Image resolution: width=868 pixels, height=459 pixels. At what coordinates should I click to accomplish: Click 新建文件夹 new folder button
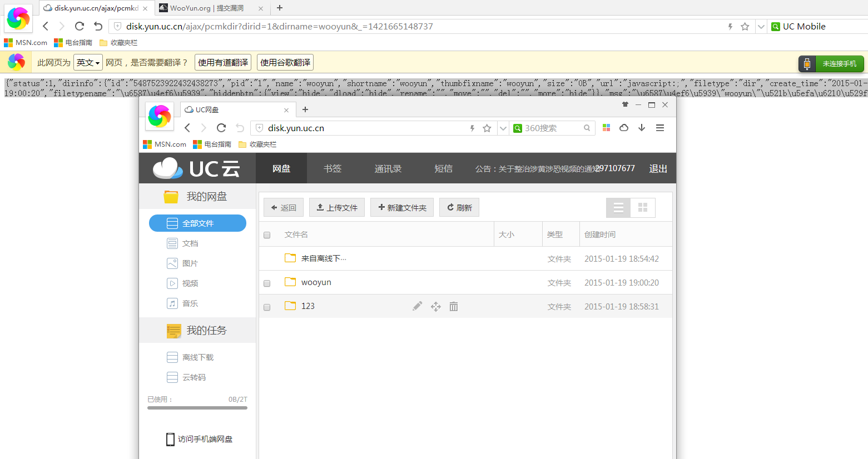click(x=402, y=207)
